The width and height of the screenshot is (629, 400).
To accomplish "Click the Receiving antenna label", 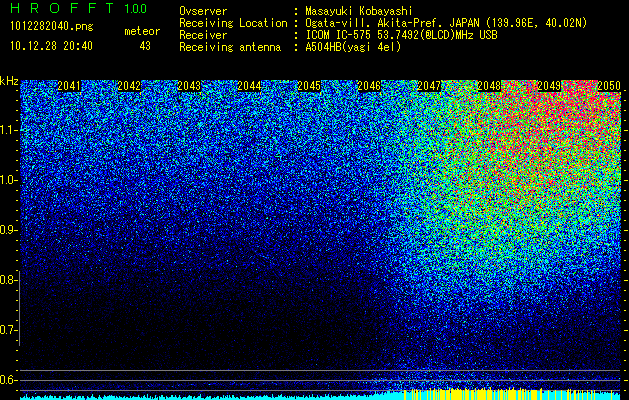I will pos(230,47).
